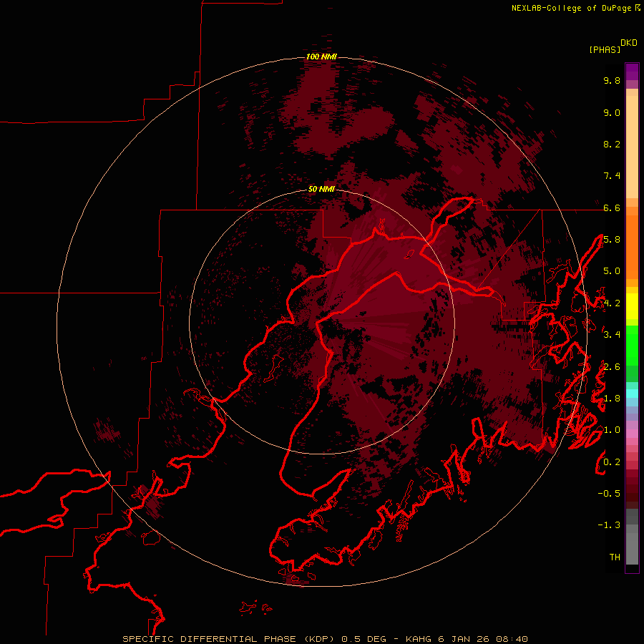This screenshot has height=644, width=644.
Task: Click the purple segment atop the color bar
Action: coord(632,72)
